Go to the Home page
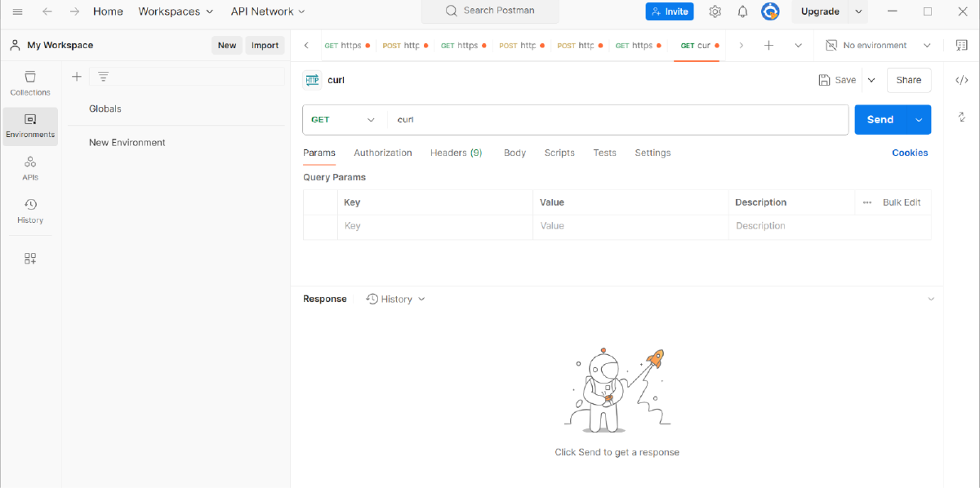Screen dimensions: 980x488 [x=109, y=11]
